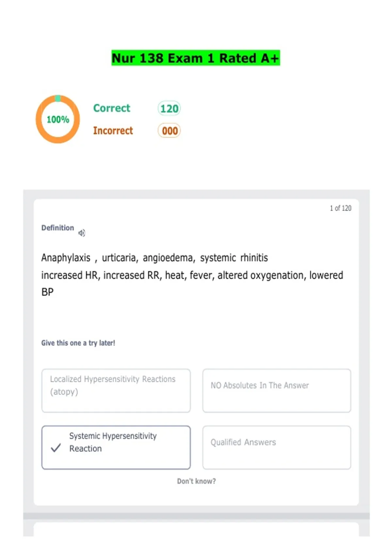Click the Anaphylaxis definition text
Image resolution: width=392 pixels, height=556 pixels.
[x=192, y=275]
